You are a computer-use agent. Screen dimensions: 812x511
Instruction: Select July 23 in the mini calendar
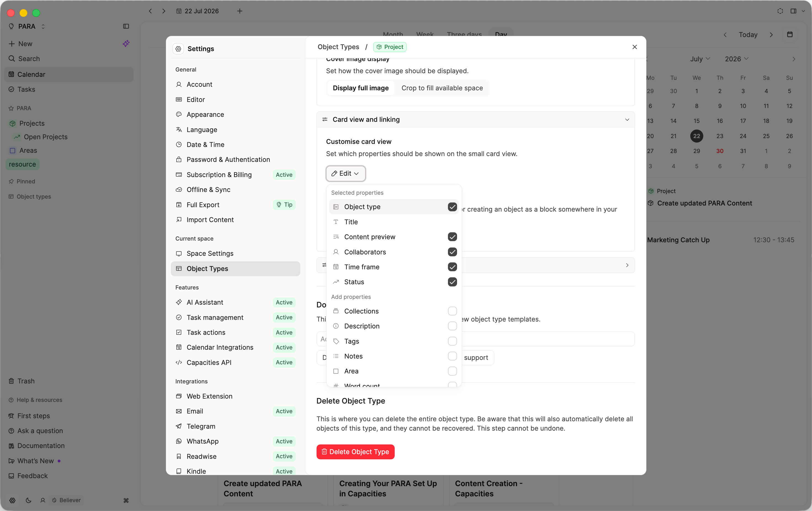click(x=720, y=136)
